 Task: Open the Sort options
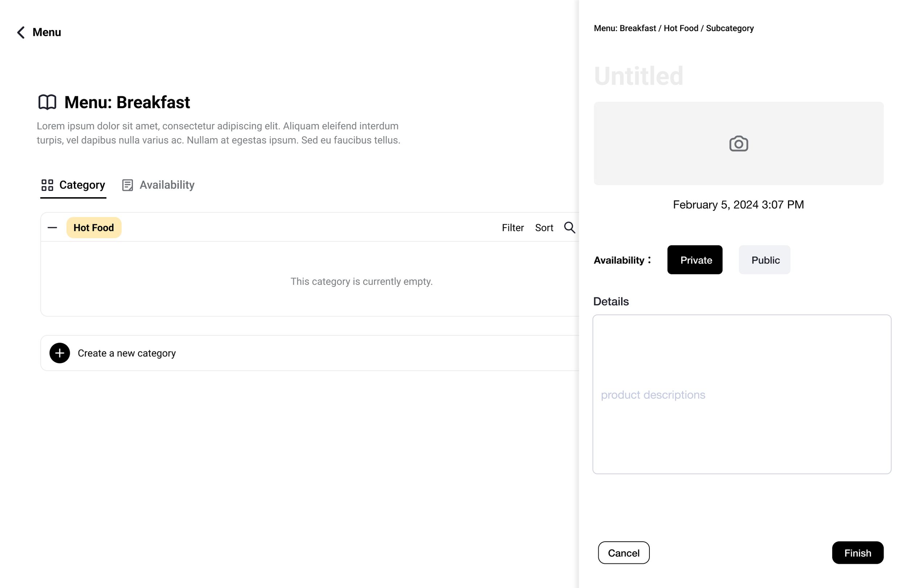(x=544, y=228)
